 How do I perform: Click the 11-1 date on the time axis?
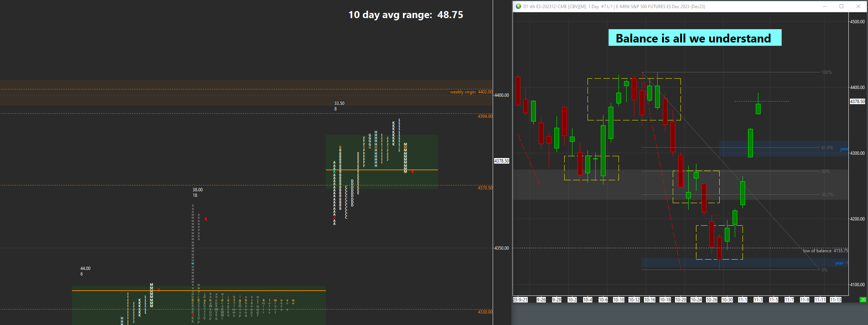click(x=743, y=300)
